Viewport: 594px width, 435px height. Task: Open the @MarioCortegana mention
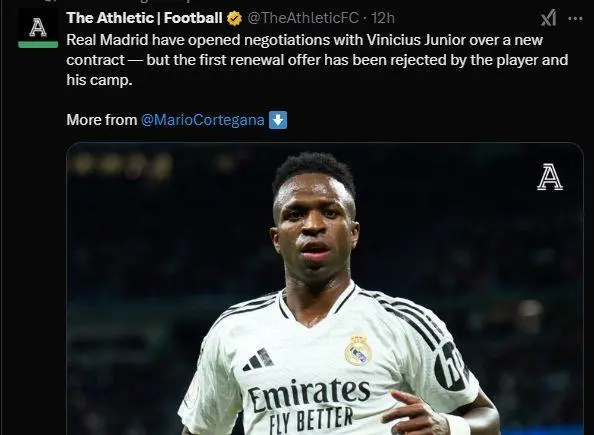tap(203, 120)
